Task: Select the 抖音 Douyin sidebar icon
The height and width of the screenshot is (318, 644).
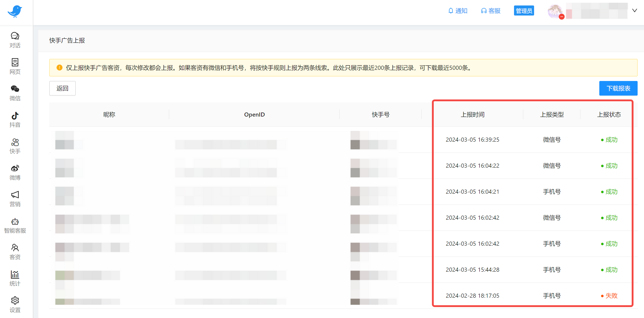Action: click(x=15, y=119)
